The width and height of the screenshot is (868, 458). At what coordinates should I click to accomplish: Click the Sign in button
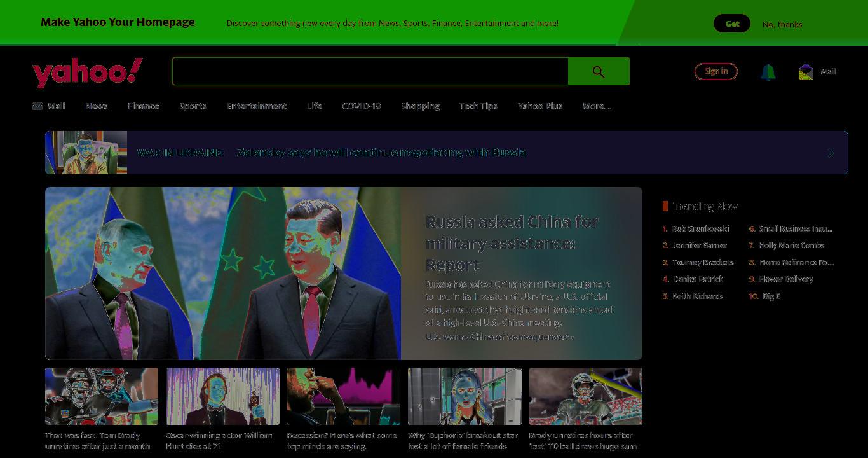pyautogui.click(x=716, y=71)
